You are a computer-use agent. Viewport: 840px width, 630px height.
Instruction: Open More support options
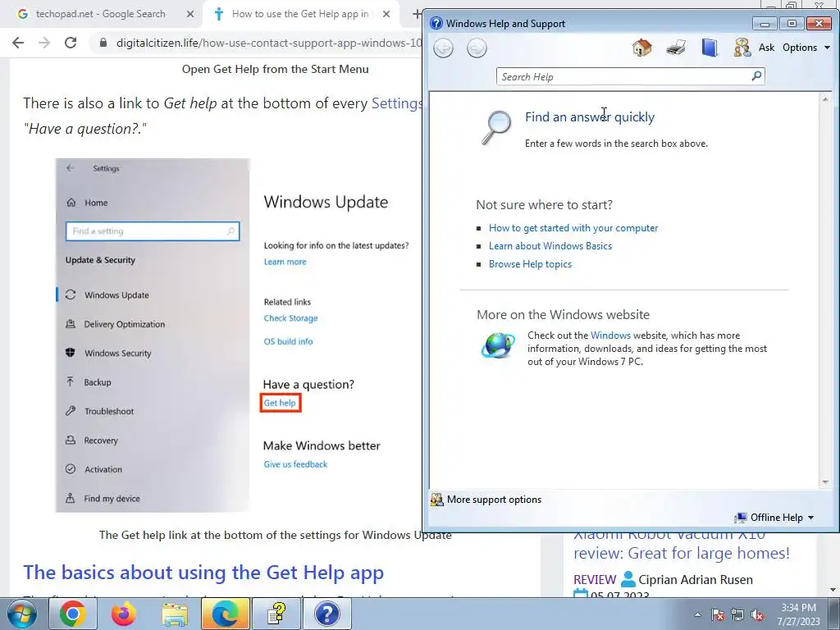(x=486, y=500)
